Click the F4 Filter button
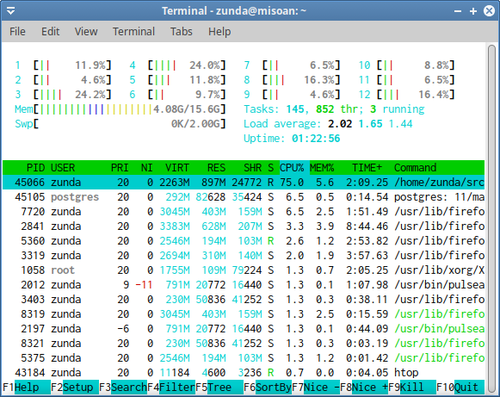Viewport: 500px width, 397px height. (171, 387)
